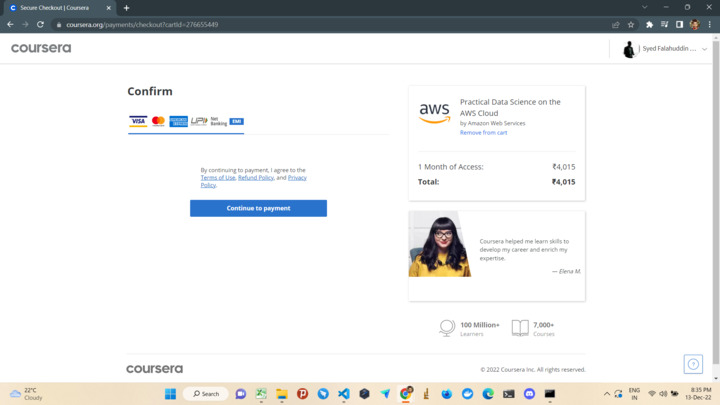Select the American Express payment icon
Image resolution: width=720 pixels, height=405 pixels.
(178, 121)
